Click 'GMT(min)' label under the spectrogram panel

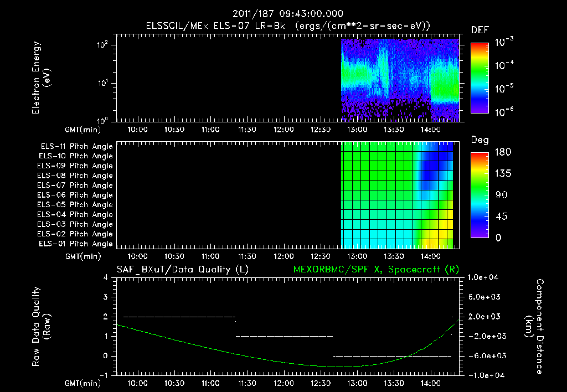[83, 130]
